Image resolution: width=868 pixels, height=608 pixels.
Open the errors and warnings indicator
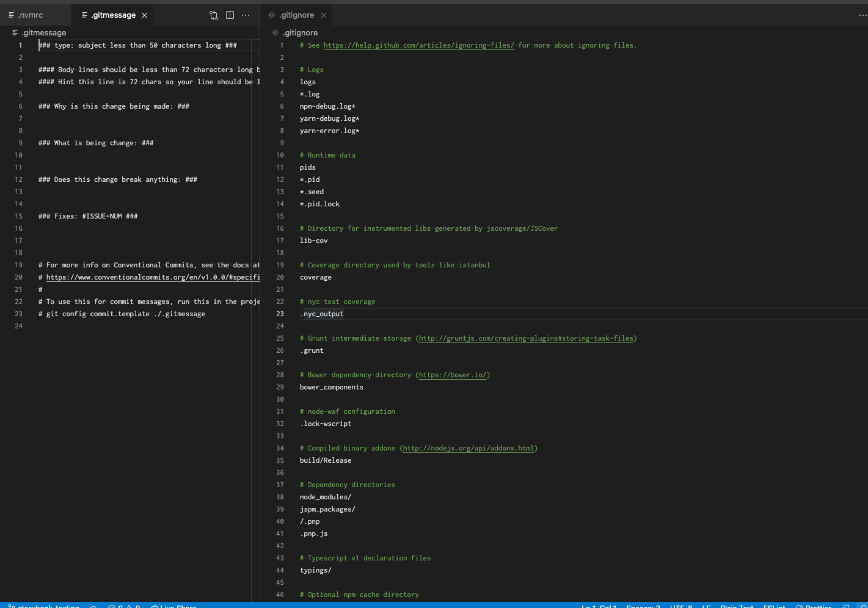[125, 606]
